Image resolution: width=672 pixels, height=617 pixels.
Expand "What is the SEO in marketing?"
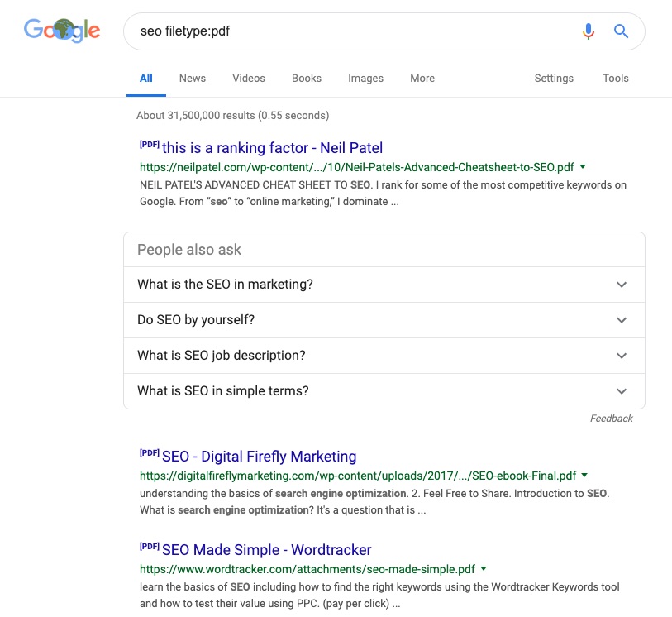point(384,285)
